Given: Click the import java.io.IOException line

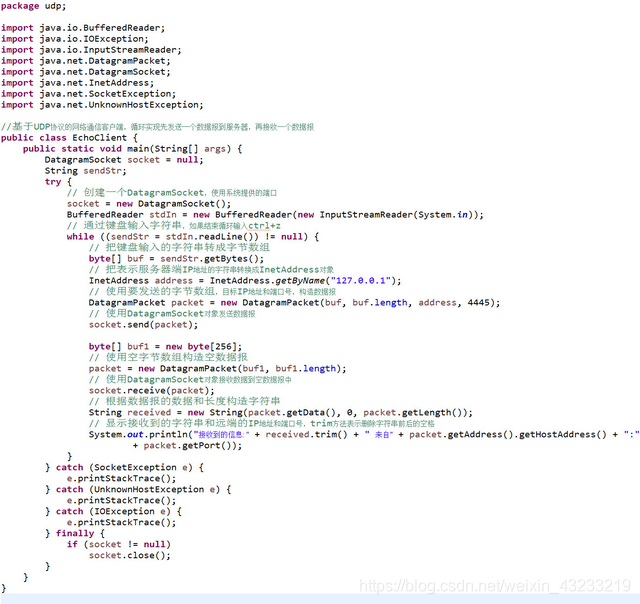Looking at the screenshot, I should 75,39.
